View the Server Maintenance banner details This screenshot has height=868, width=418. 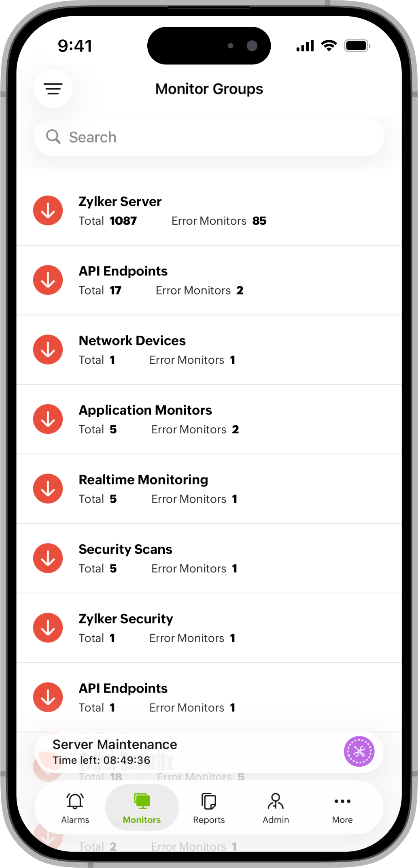click(x=115, y=744)
